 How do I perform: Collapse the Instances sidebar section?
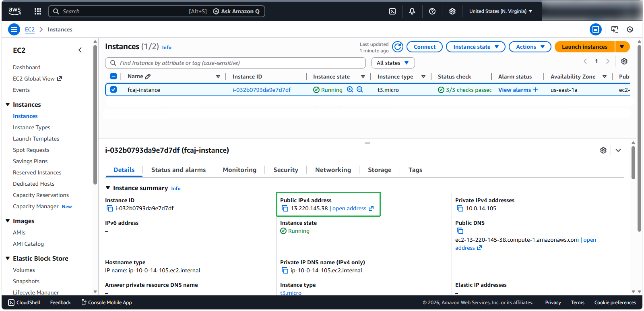pos(8,104)
